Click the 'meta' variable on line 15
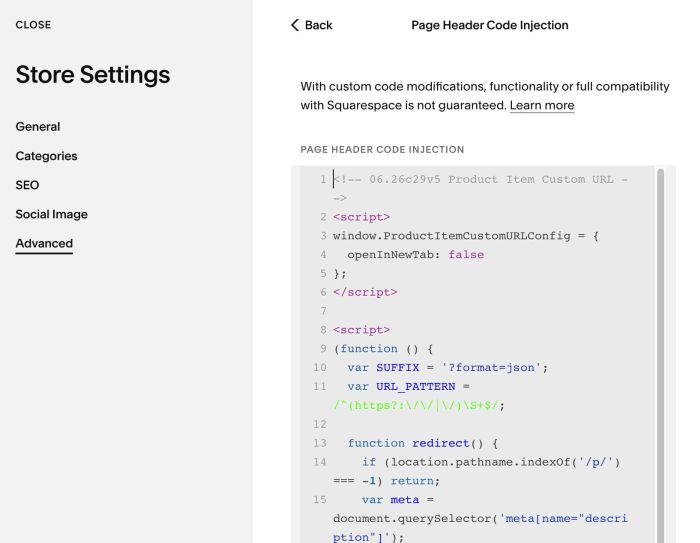This screenshot has width=700, height=543. [x=404, y=500]
